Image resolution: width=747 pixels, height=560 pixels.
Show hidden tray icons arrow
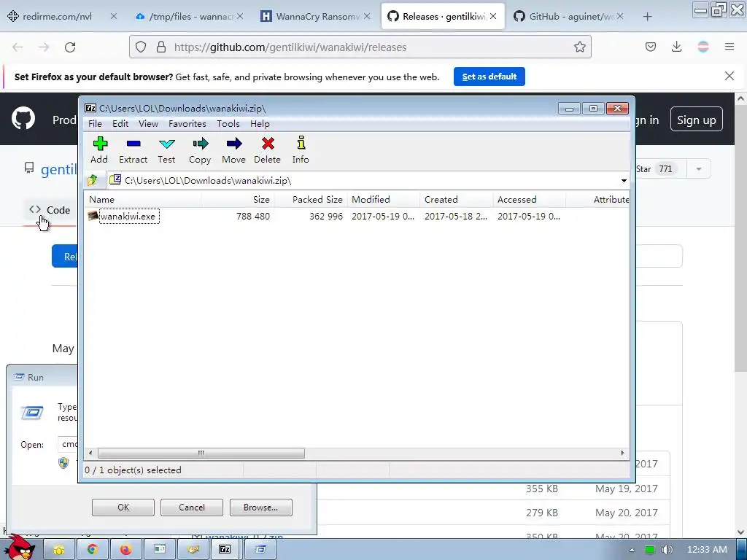(632, 550)
